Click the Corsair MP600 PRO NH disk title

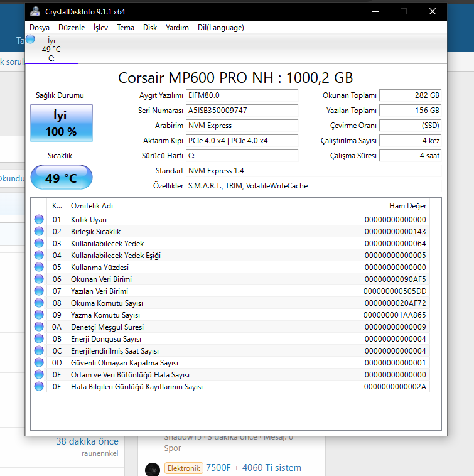point(235,78)
